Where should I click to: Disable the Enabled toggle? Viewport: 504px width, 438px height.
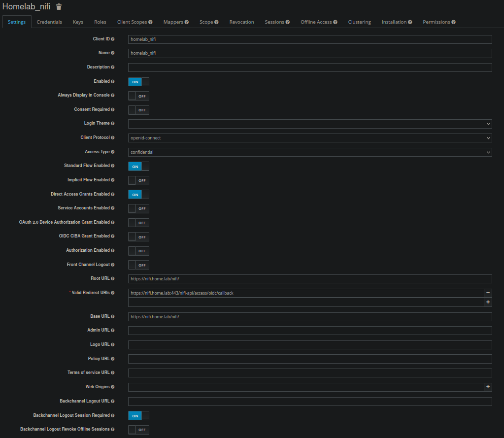point(138,82)
